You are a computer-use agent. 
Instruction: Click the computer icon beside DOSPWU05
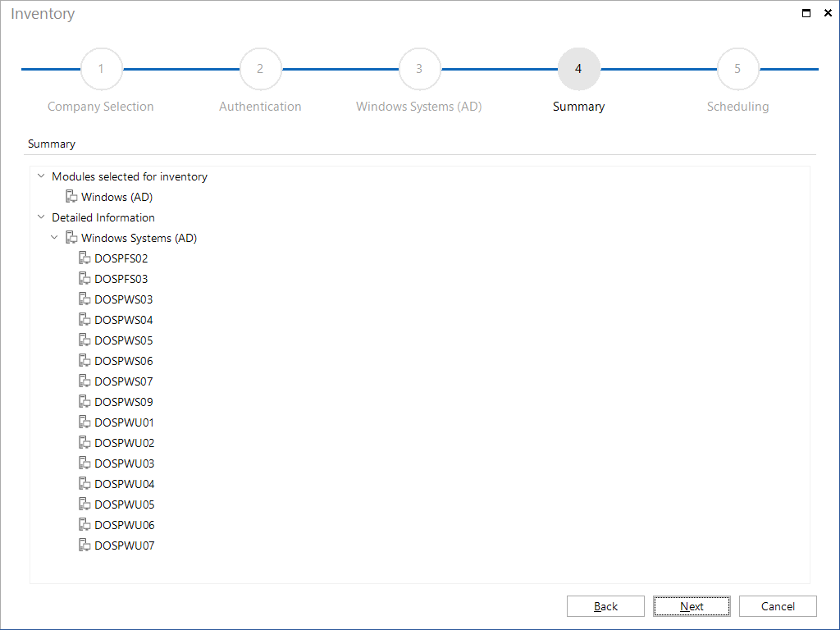coord(84,504)
